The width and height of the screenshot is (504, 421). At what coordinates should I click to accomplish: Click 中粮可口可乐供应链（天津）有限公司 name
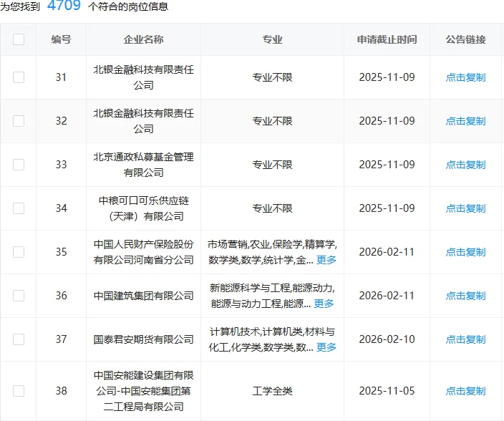tap(143, 208)
